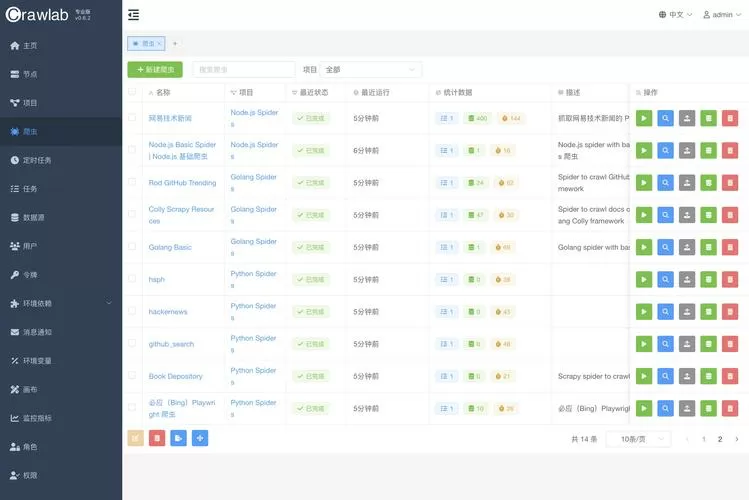Click the 令牌 token key icon in the sidebar

[x=15, y=275]
